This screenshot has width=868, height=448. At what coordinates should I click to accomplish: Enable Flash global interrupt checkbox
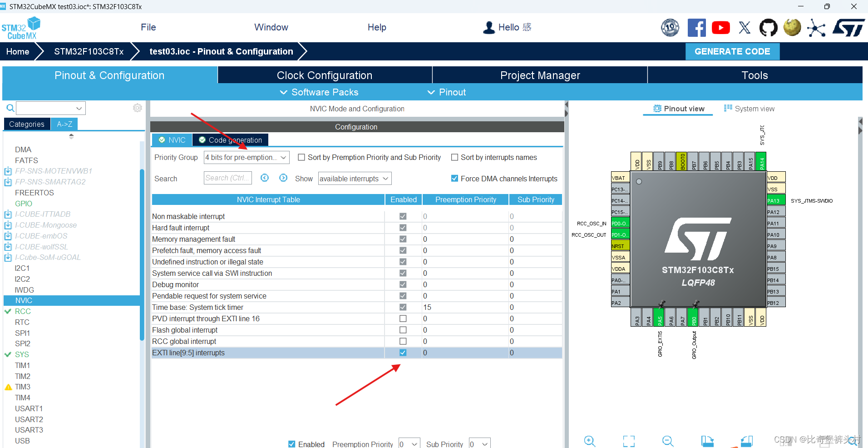(x=403, y=330)
